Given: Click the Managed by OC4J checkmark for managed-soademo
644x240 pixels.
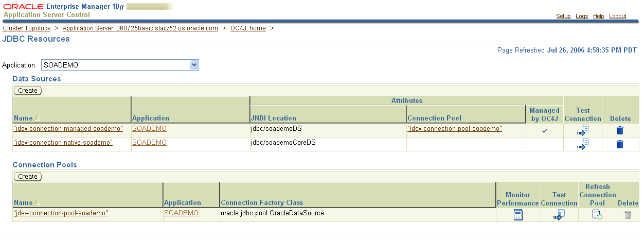Looking at the screenshot, I should click(545, 130).
